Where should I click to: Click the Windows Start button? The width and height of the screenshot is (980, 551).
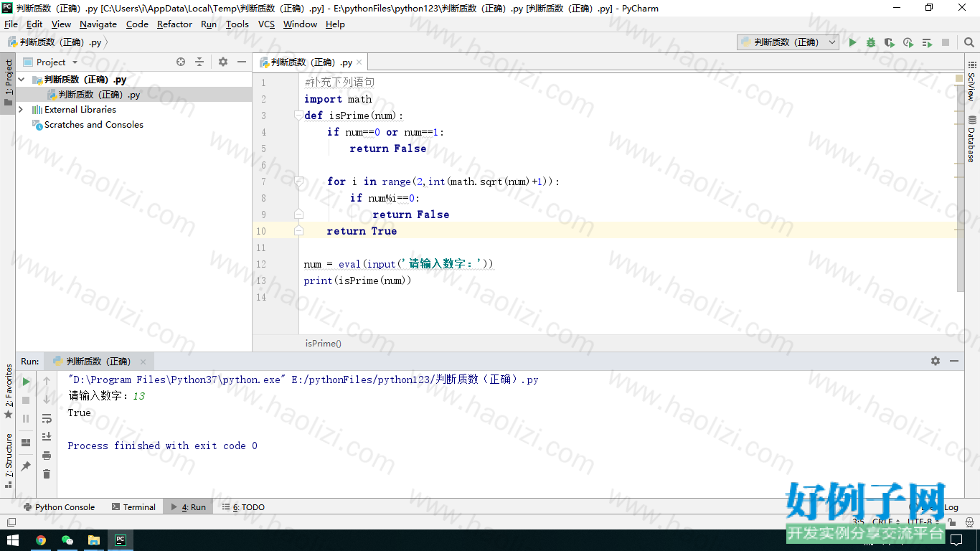13,540
